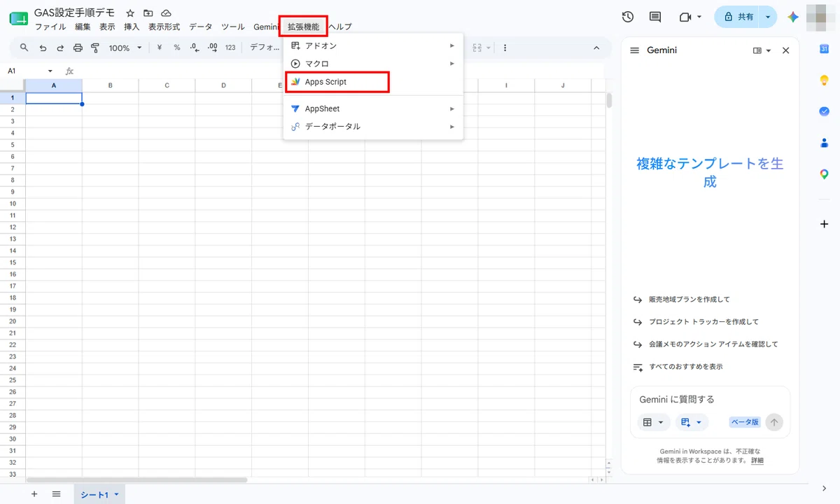This screenshot has width=840, height=504.
Task: Open Google Calendar side panel
Action: pyautogui.click(x=825, y=49)
